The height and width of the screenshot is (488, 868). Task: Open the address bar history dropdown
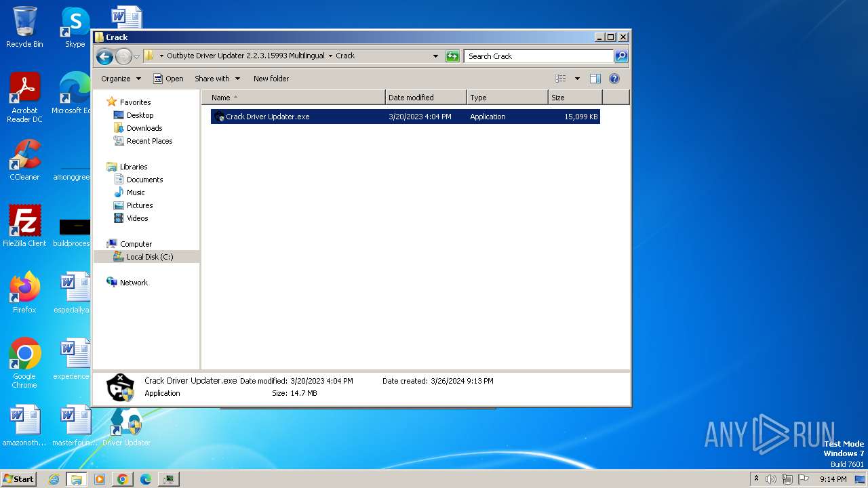[x=435, y=56]
